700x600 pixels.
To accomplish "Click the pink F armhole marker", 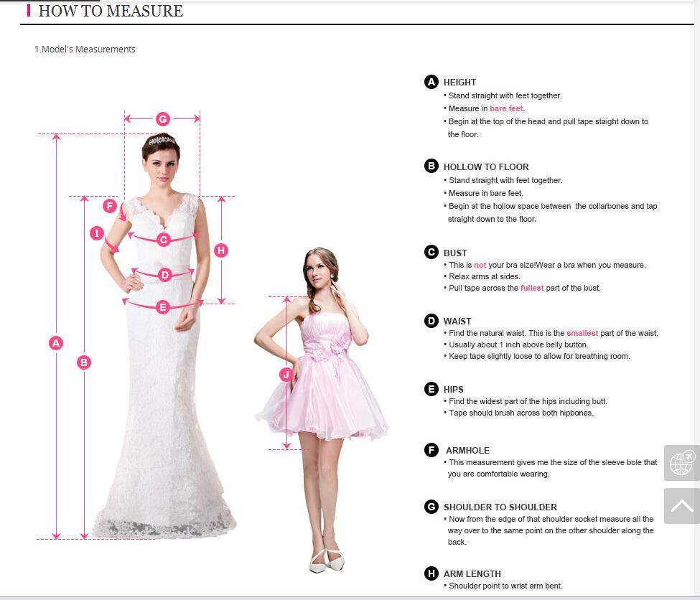I will tap(110, 206).
